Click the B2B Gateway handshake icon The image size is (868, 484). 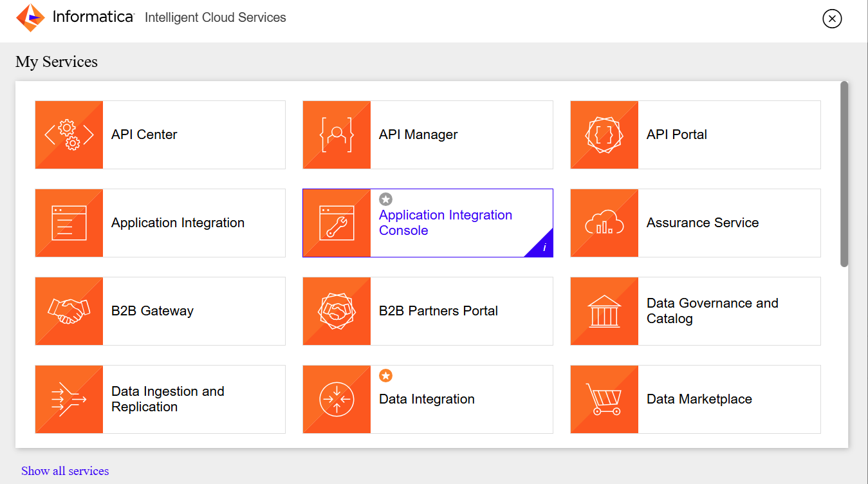click(x=69, y=311)
